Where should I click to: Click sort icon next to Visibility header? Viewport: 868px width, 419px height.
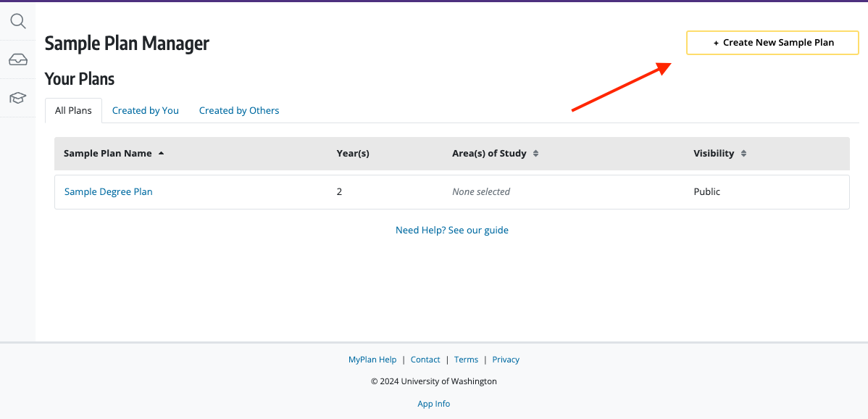pyautogui.click(x=743, y=154)
